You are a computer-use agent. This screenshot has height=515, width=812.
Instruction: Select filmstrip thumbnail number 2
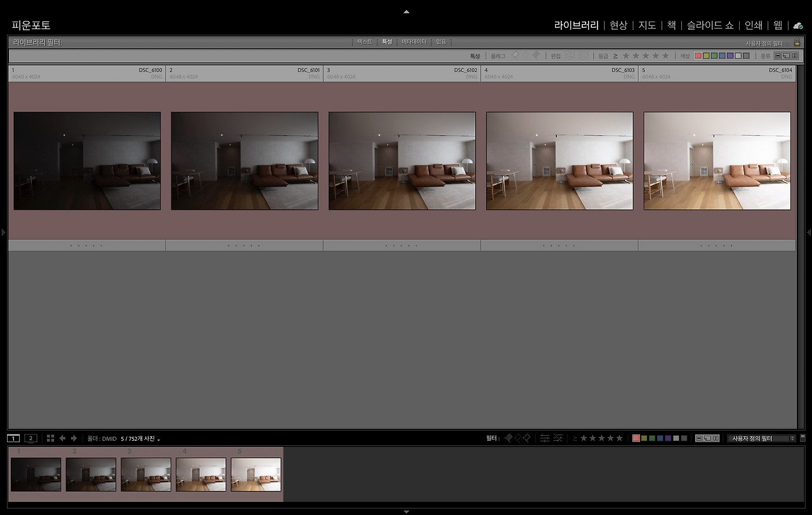91,474
